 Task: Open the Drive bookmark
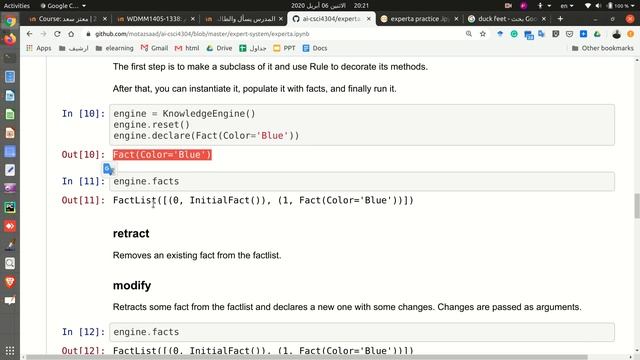point(219,48)
